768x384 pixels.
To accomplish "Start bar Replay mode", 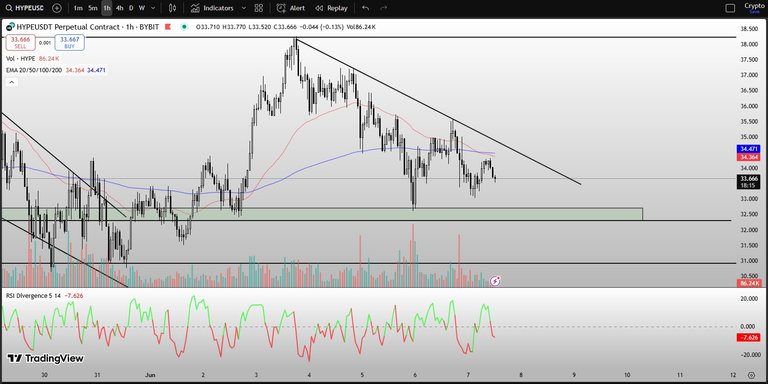I will point(332,8).
